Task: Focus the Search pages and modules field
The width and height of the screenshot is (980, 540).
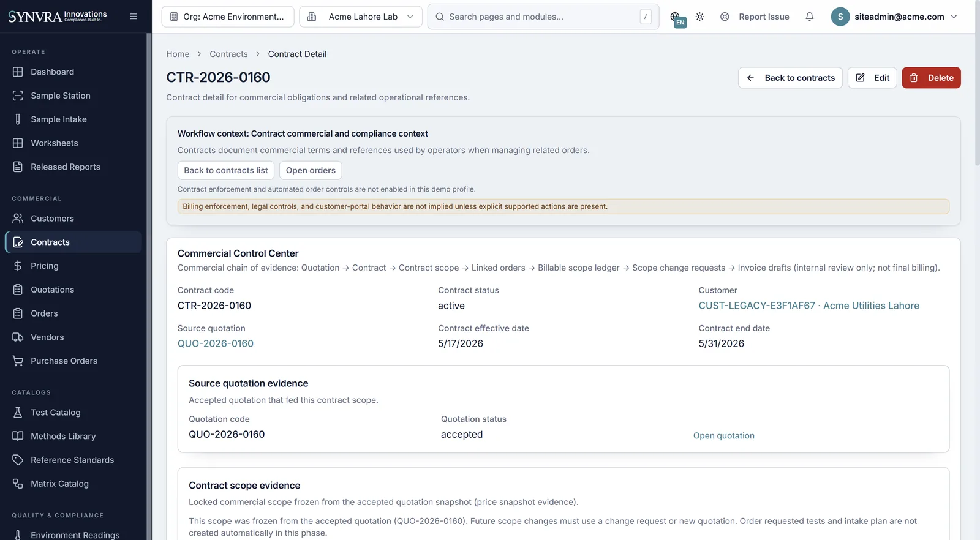Action: click(x=543, y=17)
